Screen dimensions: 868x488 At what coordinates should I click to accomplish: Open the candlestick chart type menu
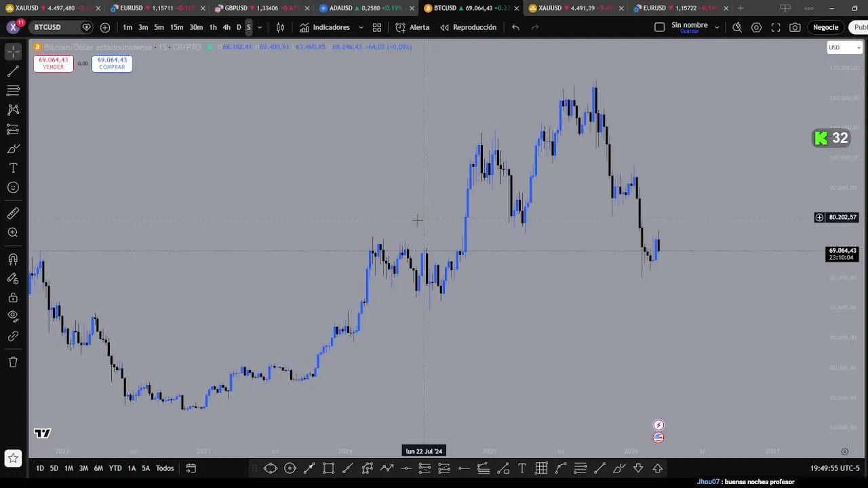(x=280, y=27)
